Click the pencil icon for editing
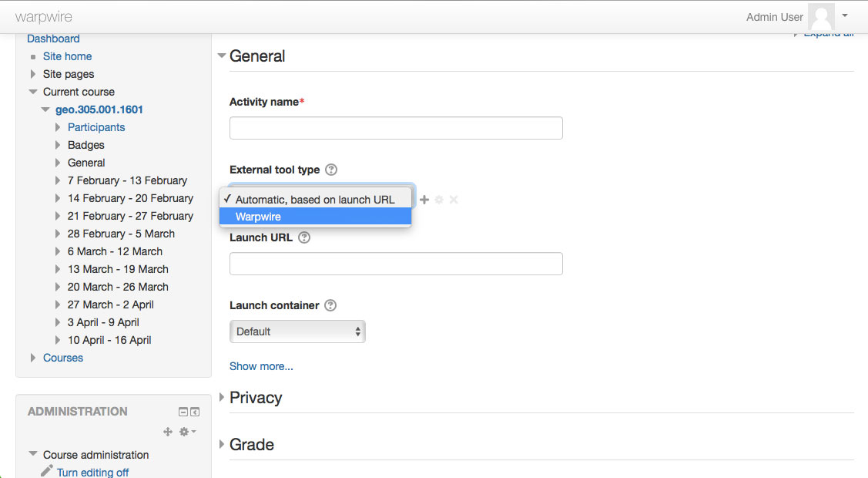 pos(46,471)
